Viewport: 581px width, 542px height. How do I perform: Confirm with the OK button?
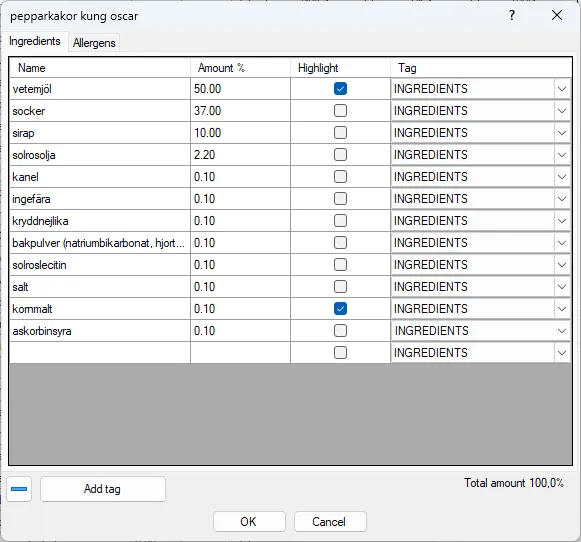pos(249,522)
